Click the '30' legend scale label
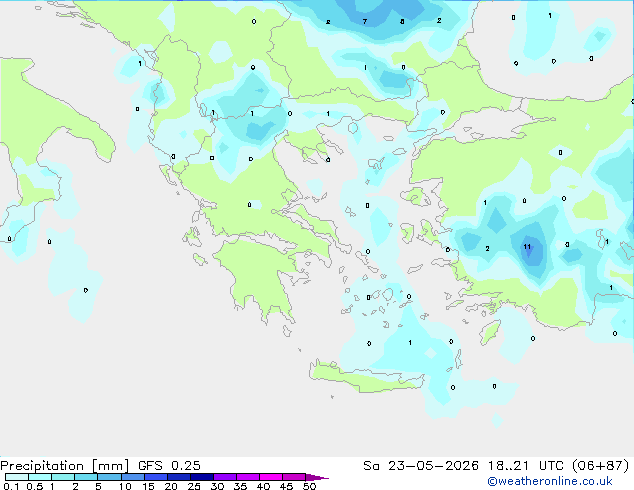 pyautogui.click(x=217, y=486)
